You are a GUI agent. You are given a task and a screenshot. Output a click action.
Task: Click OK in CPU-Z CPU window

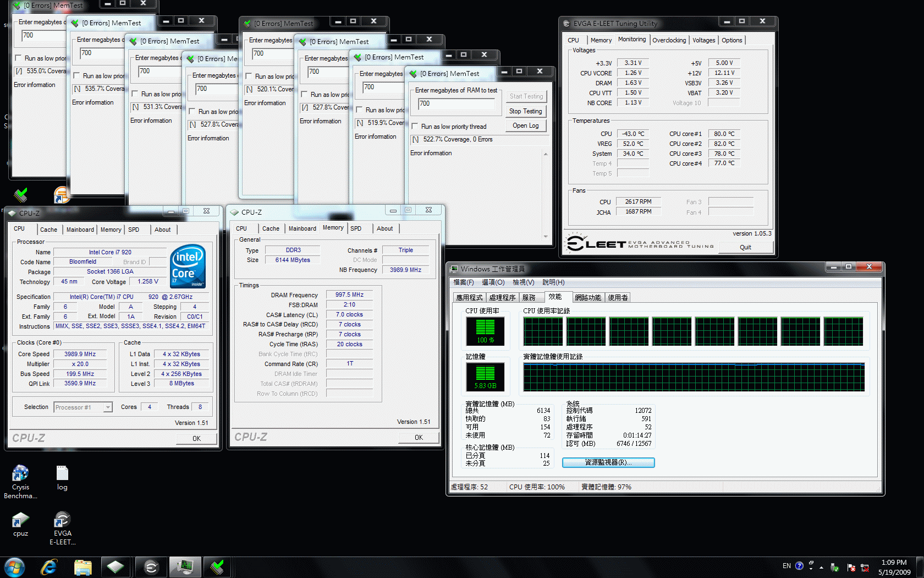coord(196,439)
